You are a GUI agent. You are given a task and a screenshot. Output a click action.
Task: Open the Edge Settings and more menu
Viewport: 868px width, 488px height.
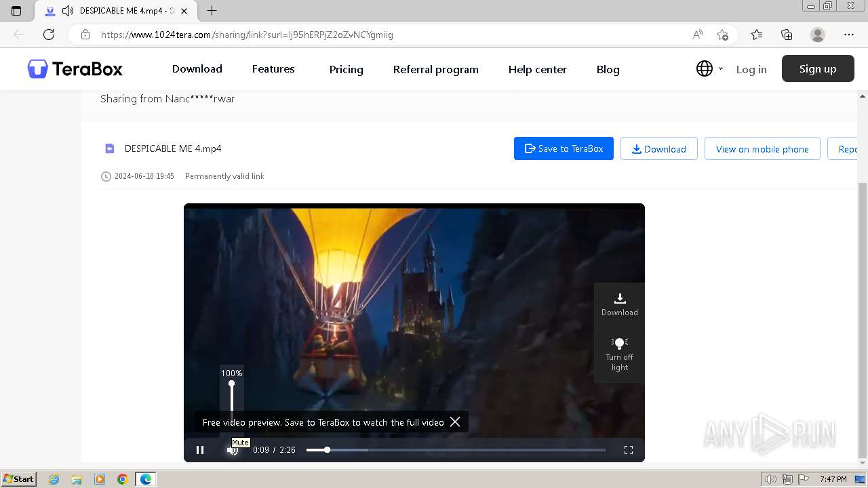(x=849, y=35)
